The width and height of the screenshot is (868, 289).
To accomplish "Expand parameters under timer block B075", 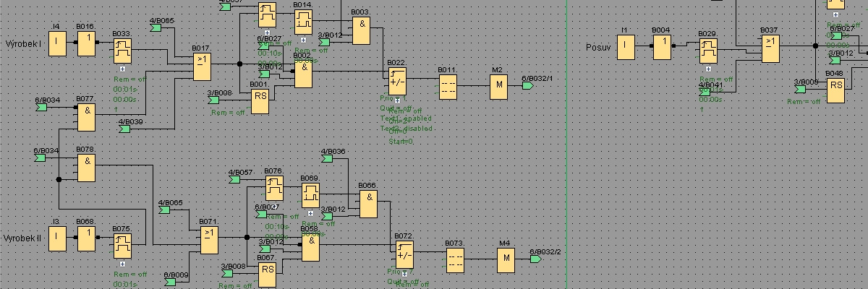I will 122,264.
